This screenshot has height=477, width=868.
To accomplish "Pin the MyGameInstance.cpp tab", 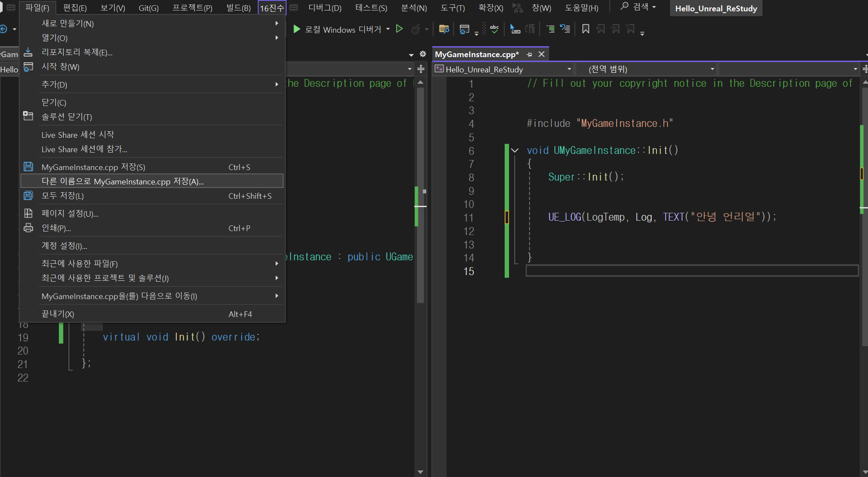I will click(529, 55).
